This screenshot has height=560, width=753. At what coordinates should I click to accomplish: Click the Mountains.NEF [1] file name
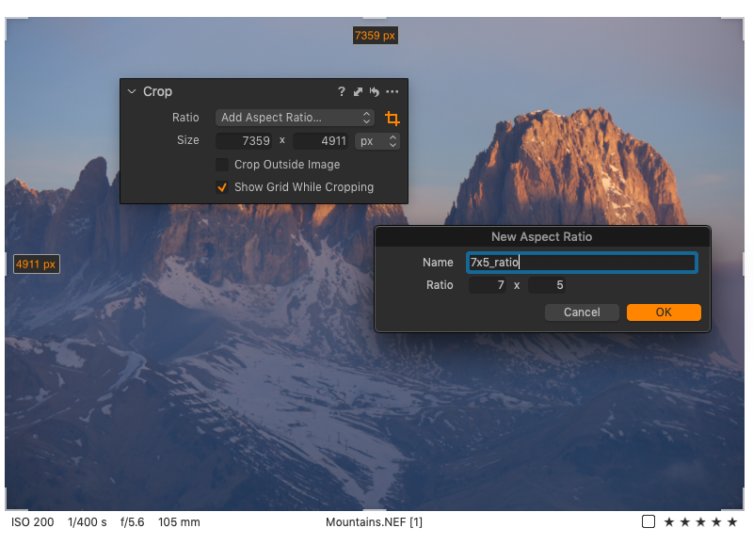374,522
